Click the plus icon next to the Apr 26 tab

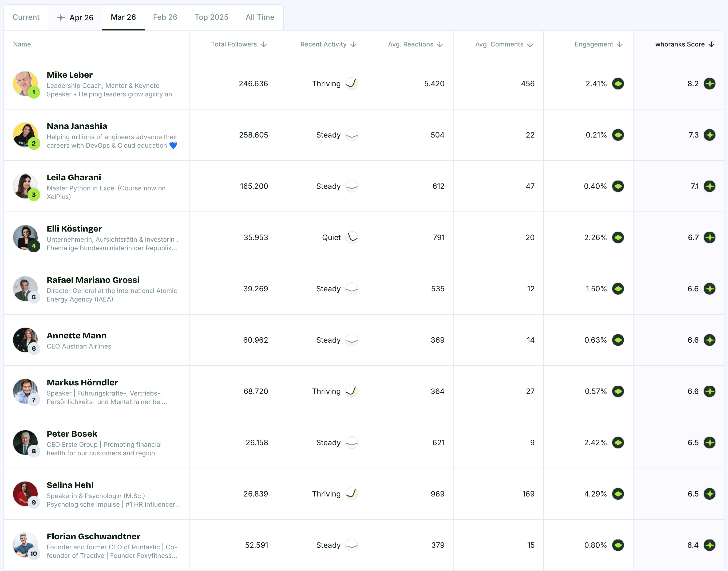click(61, 17)
